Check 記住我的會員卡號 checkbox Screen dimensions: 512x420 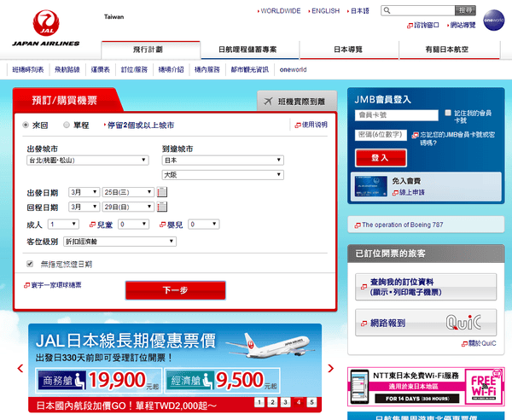click(448, 113)
